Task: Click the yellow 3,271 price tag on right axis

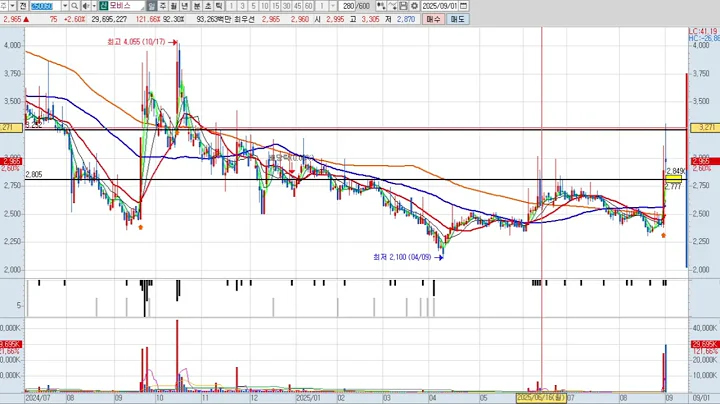Action: [705, 128]
